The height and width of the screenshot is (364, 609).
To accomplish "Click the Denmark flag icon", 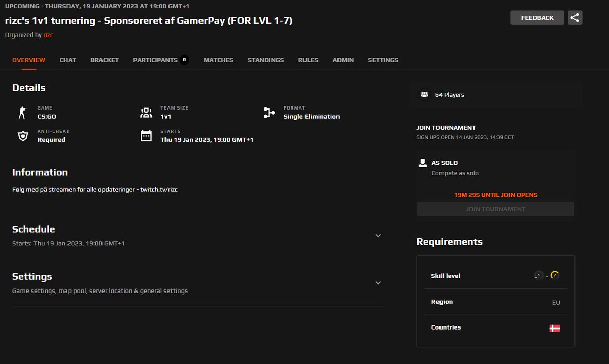I will point(555,329).
